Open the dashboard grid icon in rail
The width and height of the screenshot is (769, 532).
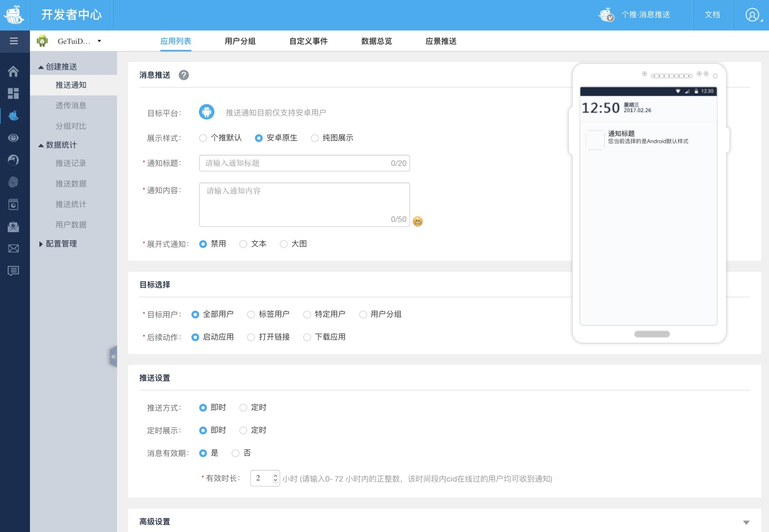pyautogui.click(x=13, y=93)
